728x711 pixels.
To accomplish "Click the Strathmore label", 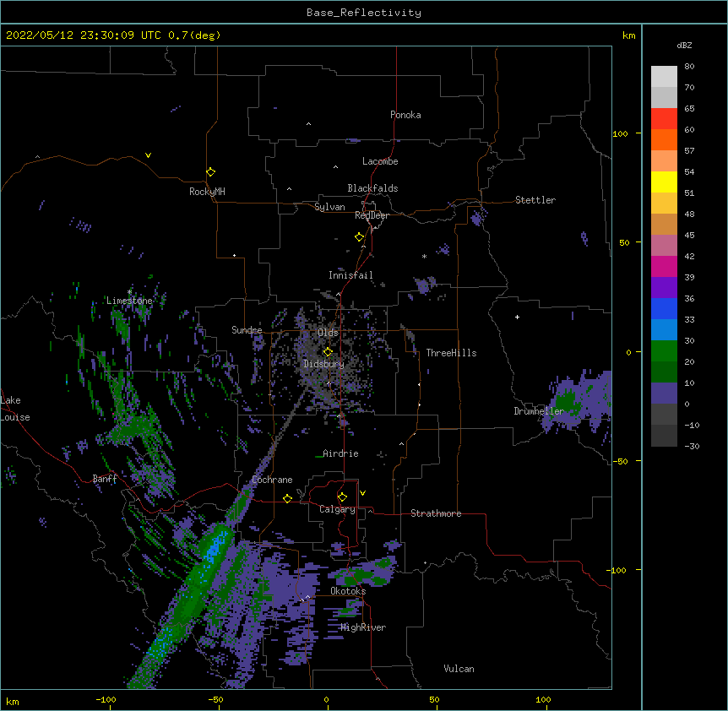I will tap(436, 513).
